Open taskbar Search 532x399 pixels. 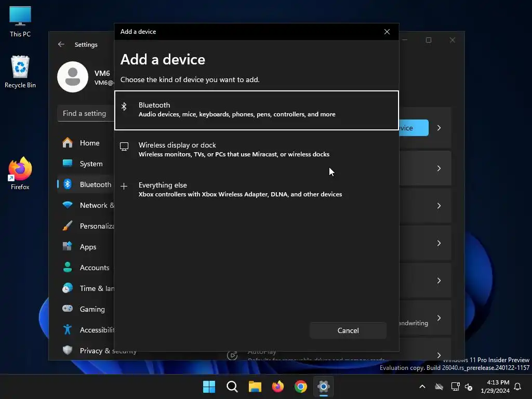coord(232,387)
